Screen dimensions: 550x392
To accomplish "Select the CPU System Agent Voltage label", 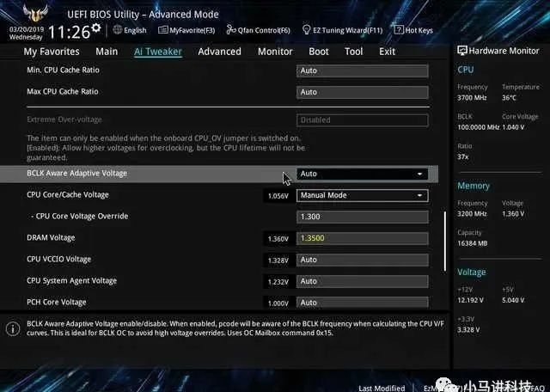I will [71, 281].
